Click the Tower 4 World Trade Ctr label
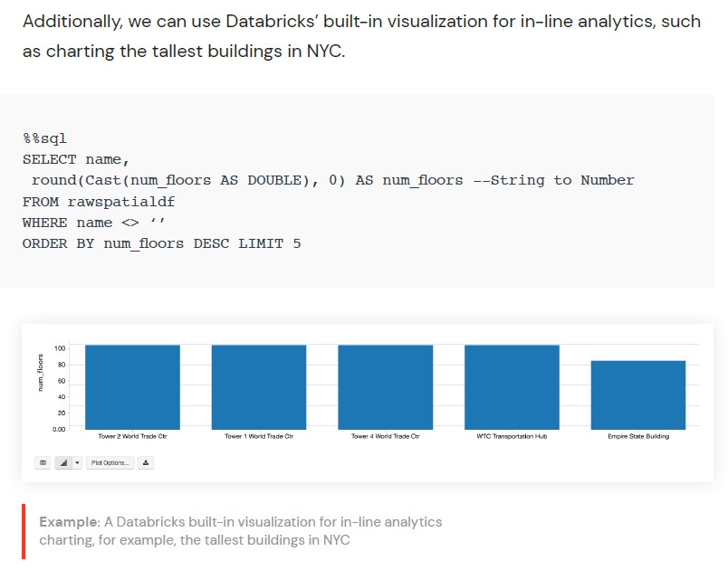This screenshot has width=728, height=570. [386, 436]
